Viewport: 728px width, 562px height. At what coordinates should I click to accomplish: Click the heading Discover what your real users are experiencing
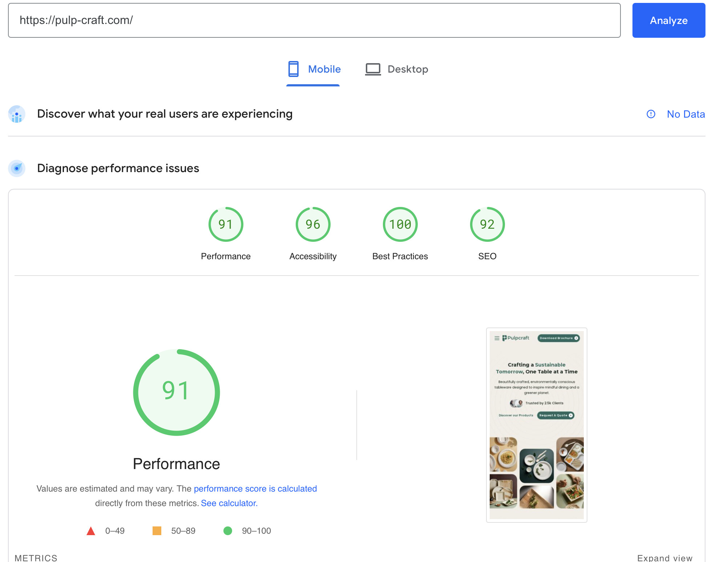click(x=165, y=114)
